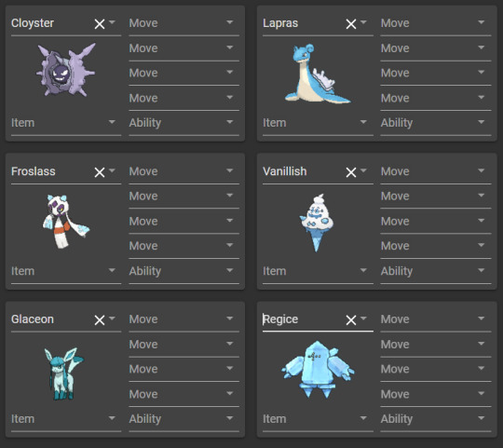This screenshot has height=448, width=503.
Task: Open Lapras's Ability dropdown
Action: coord(436,123)
